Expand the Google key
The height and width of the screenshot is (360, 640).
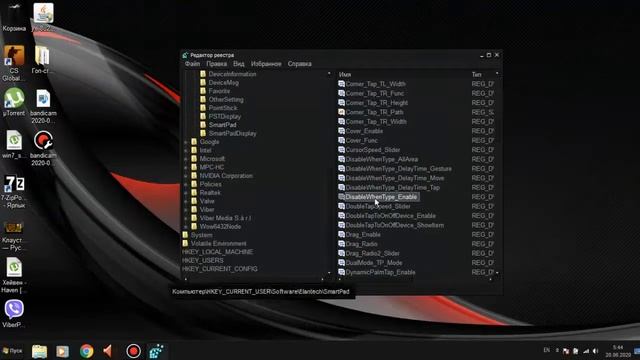pyautogui.click(x=186, y=142)
